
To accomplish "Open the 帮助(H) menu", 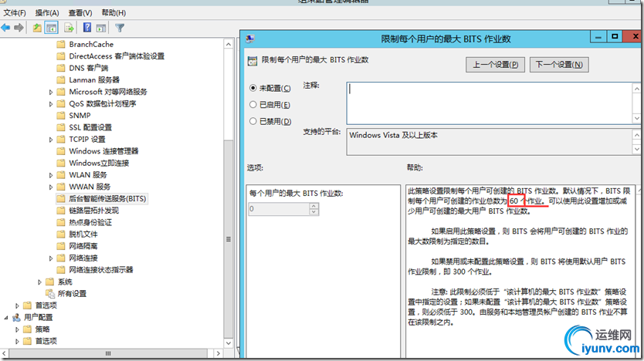I will [114, 13].
